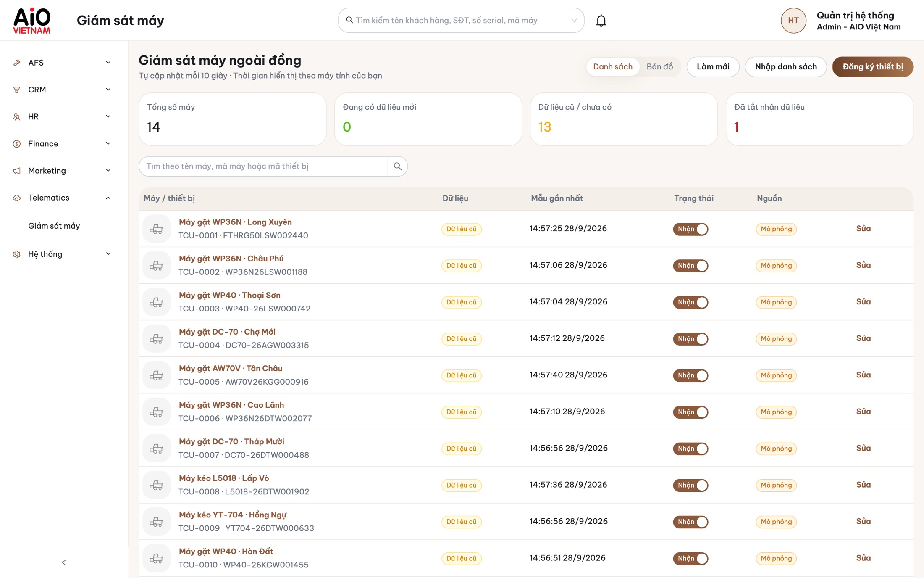This screenshot has height=578, width=924.
Task: Click the Đăng ký thiết bị button
Action: point(873,67)
